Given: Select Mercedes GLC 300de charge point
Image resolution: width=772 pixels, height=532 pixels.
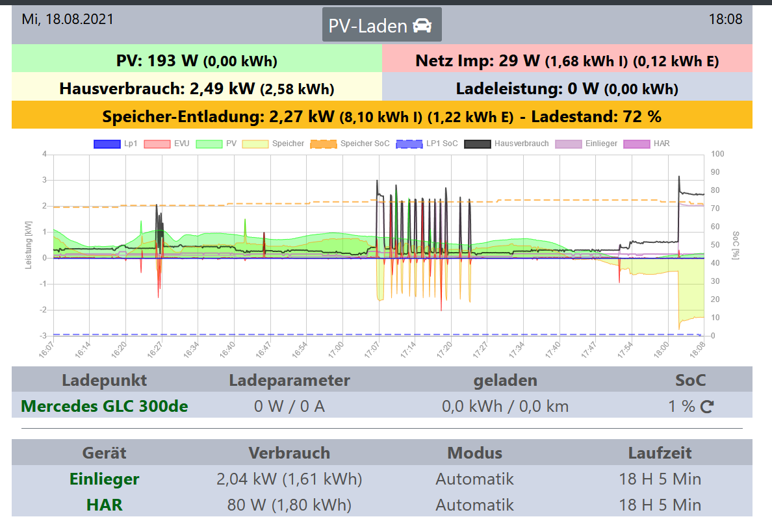Looking at the screenshot, I should point(105,407).
